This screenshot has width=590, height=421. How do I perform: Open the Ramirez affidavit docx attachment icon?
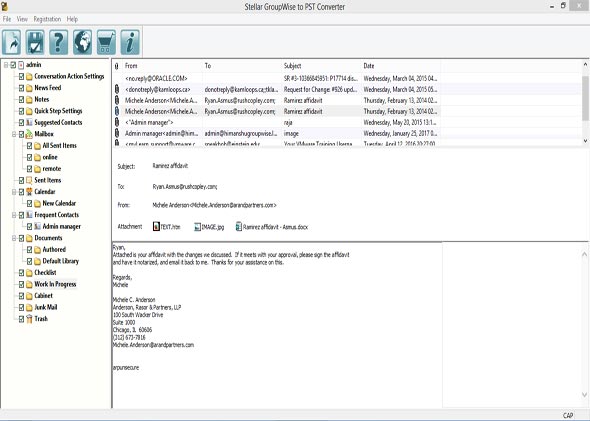click(239, 226)
